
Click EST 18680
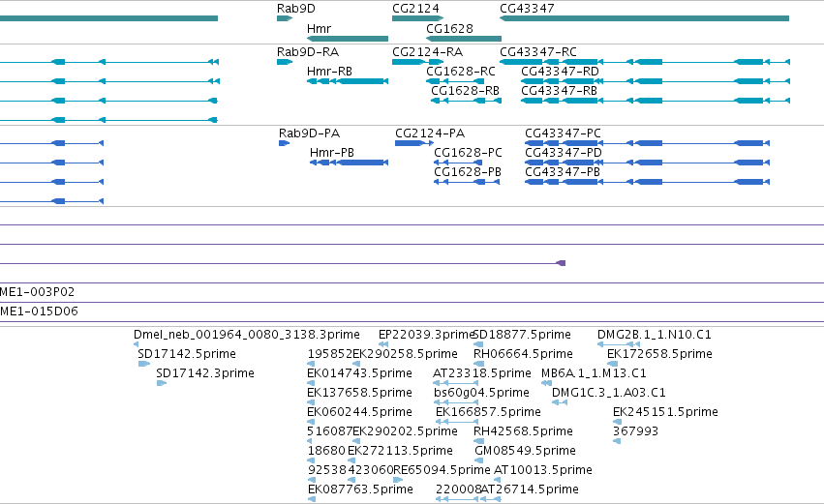[x=326, y=451]
